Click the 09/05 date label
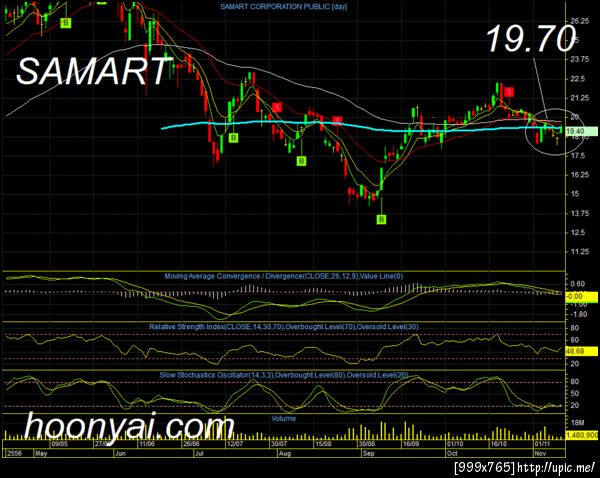600x478 pixels. coord(59,444)
